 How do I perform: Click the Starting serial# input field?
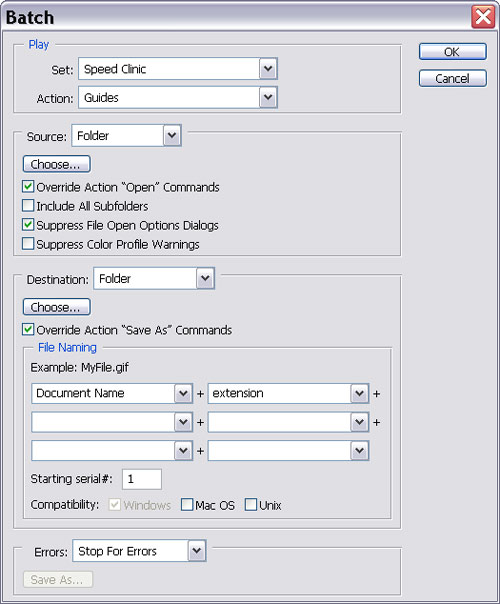[x=142, y=479]
